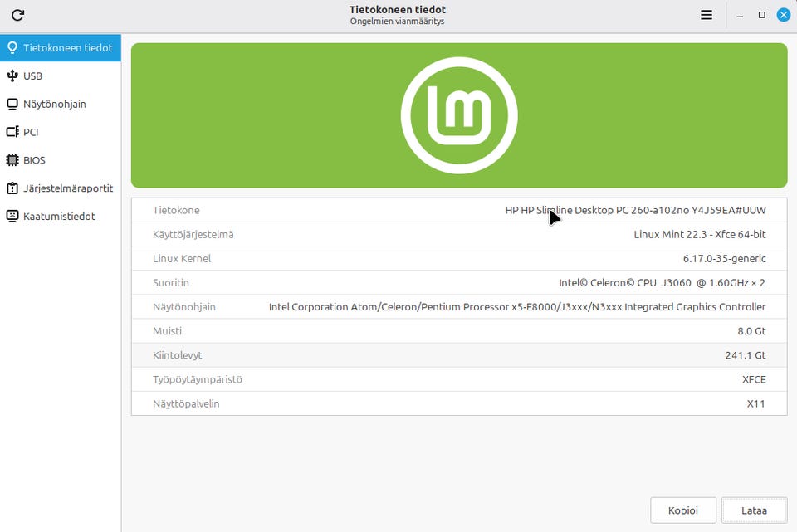Click the PCI card icon
Screen dimensions: 797x532
click(12, 132)
